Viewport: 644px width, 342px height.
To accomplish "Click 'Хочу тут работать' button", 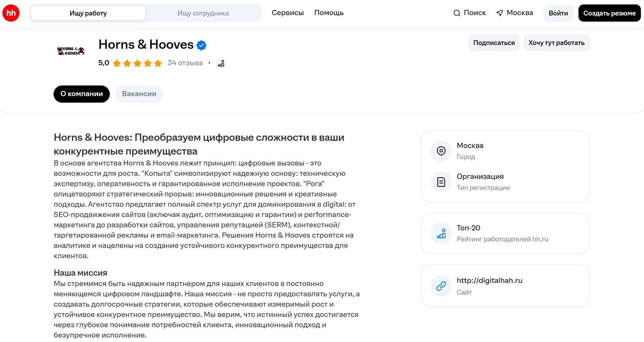I will [557, 43].
